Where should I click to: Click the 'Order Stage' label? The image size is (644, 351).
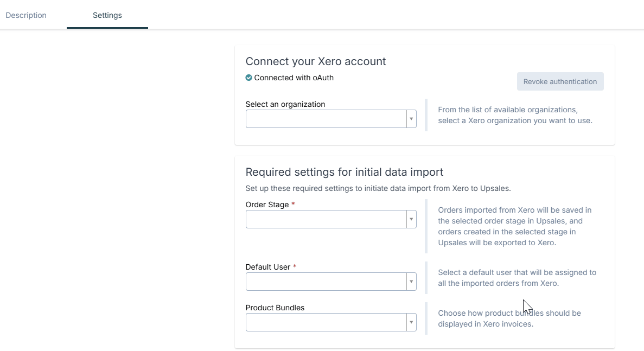click(x=267, y=205)
